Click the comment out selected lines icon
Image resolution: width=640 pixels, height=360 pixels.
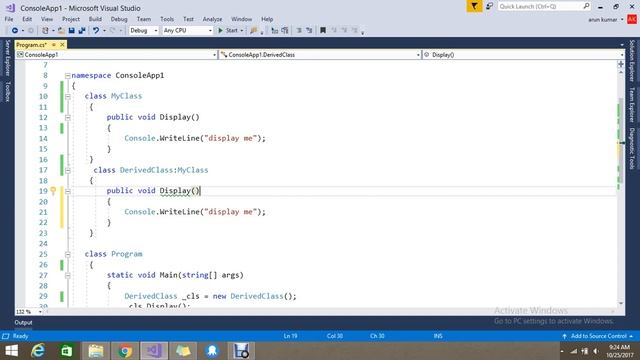pos(275,31)
